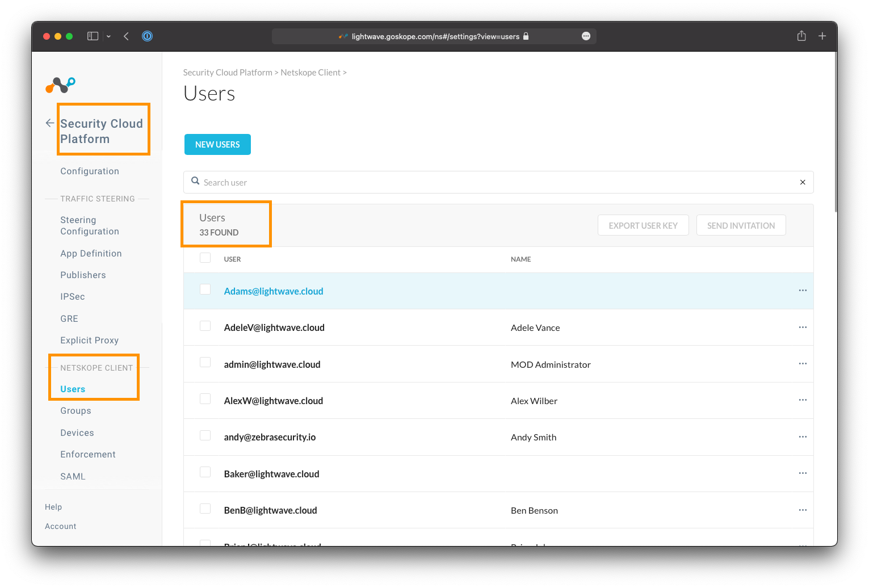
Task: Click the Netskope logo icon
Action: point(60,85)
